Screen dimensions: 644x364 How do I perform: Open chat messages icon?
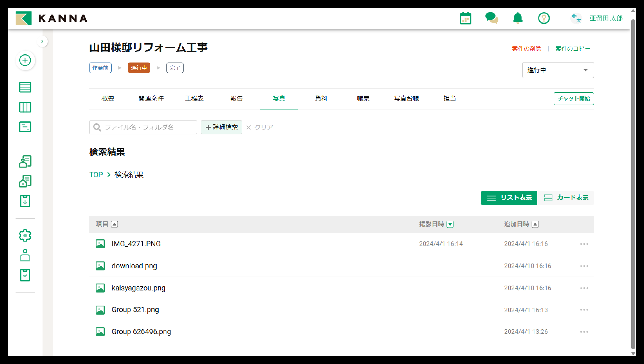point(491,18)
